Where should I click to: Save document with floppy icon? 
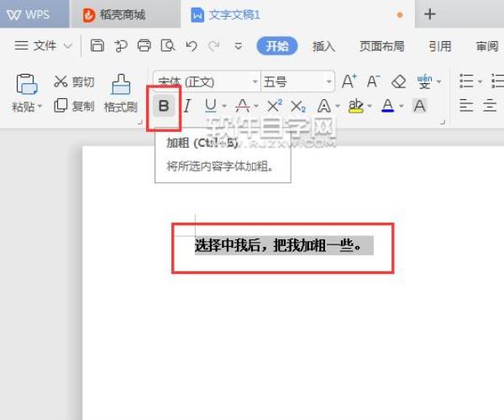pos(97,45)
